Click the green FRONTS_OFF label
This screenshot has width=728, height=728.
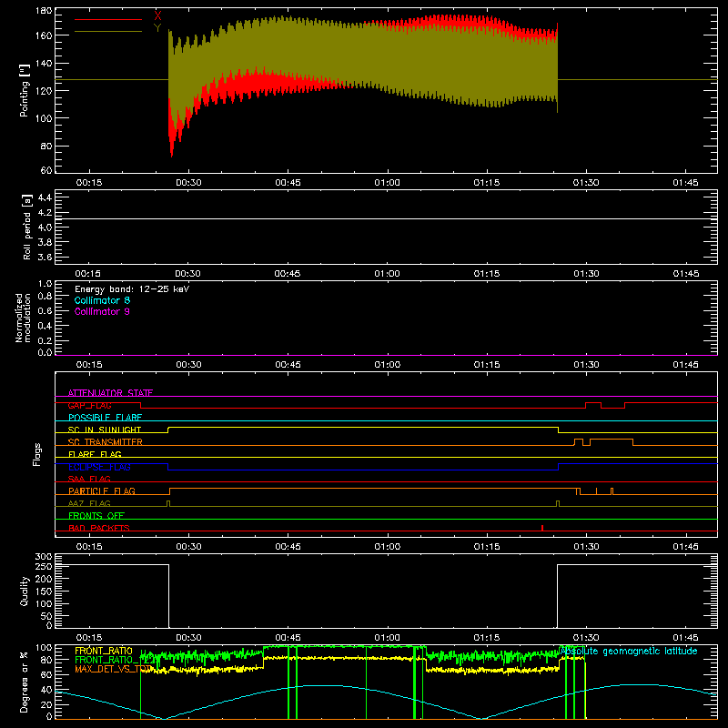tap(96, 515)
